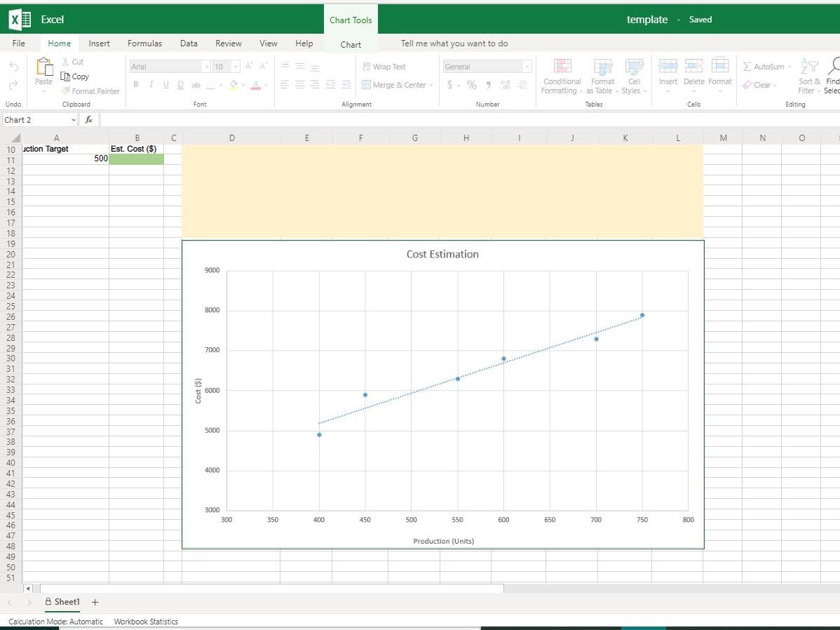Click the Increase Decimal icon

coord(504,84)
